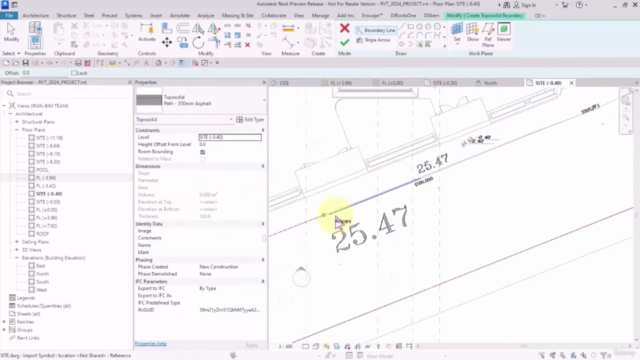Select the Rotate tool

point(198,42)
